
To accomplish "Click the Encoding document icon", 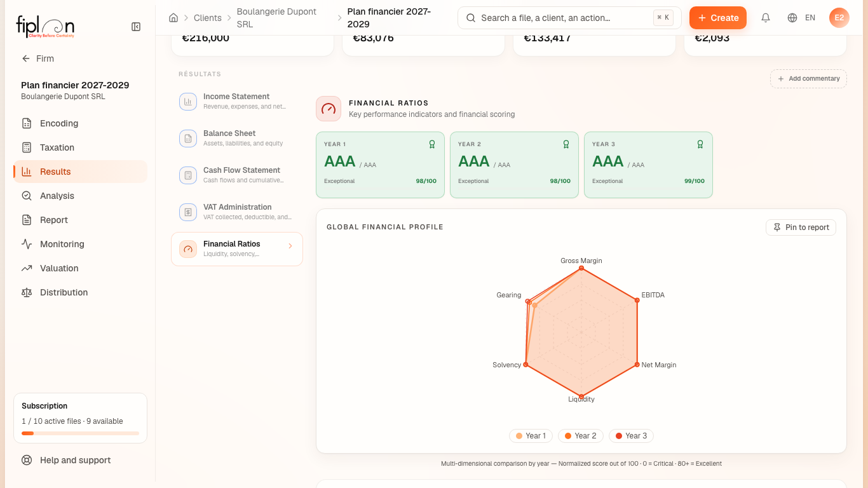I will pyautogui.click(x=27, y=123).
